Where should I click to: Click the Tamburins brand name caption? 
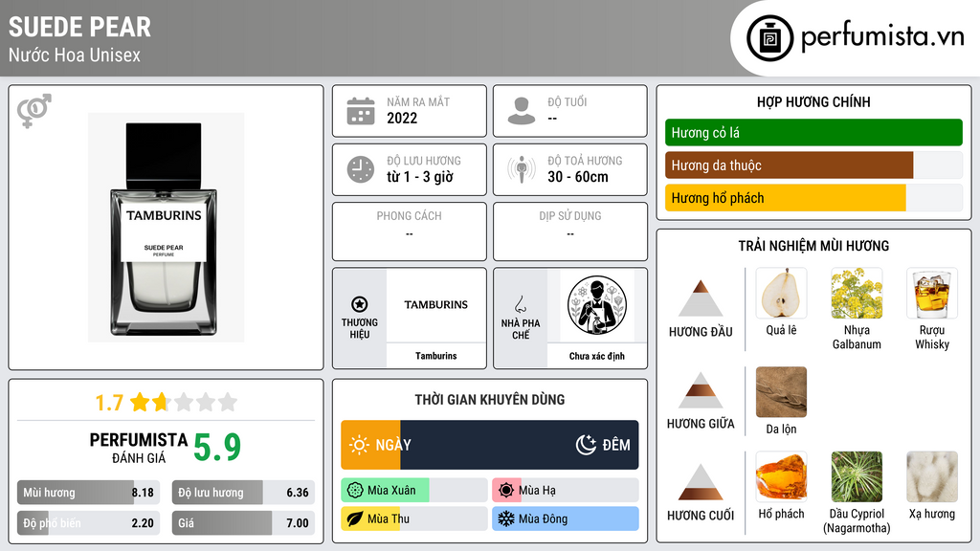click(435, 356)
